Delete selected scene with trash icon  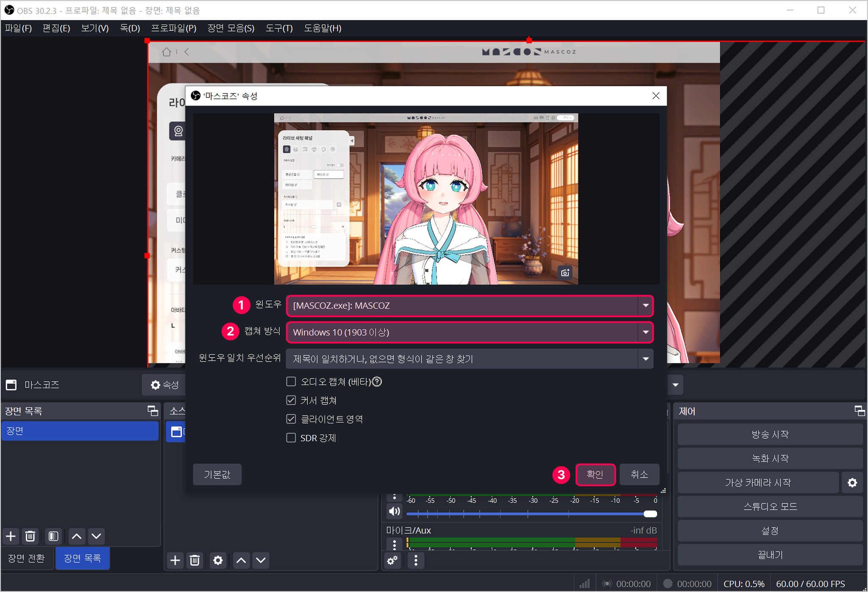point(30,536)
